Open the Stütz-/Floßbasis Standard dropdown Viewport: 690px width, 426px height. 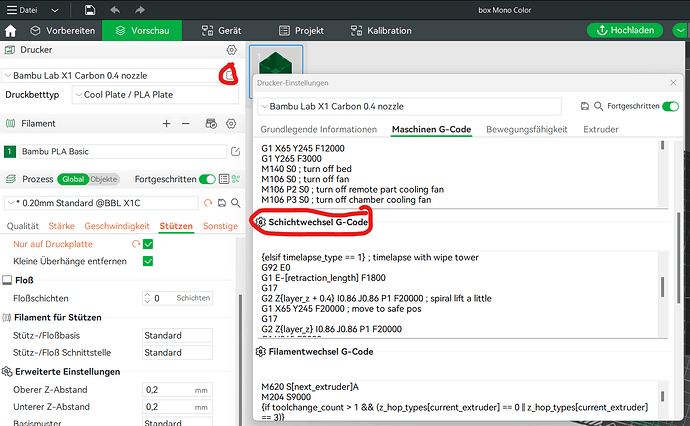[177, 335]
